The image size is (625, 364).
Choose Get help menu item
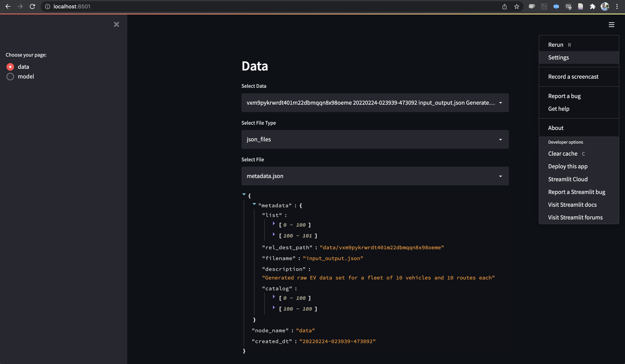point(579,109)
